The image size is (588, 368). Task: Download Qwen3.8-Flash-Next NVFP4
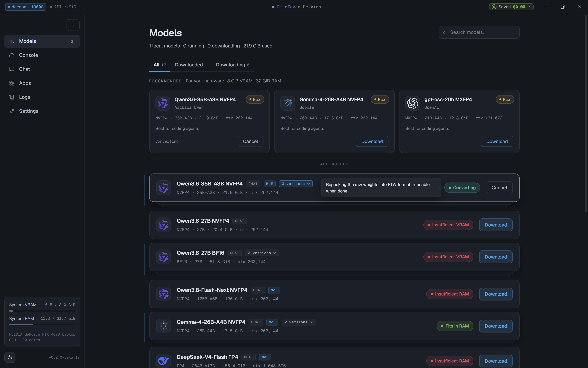click(496, 294)
